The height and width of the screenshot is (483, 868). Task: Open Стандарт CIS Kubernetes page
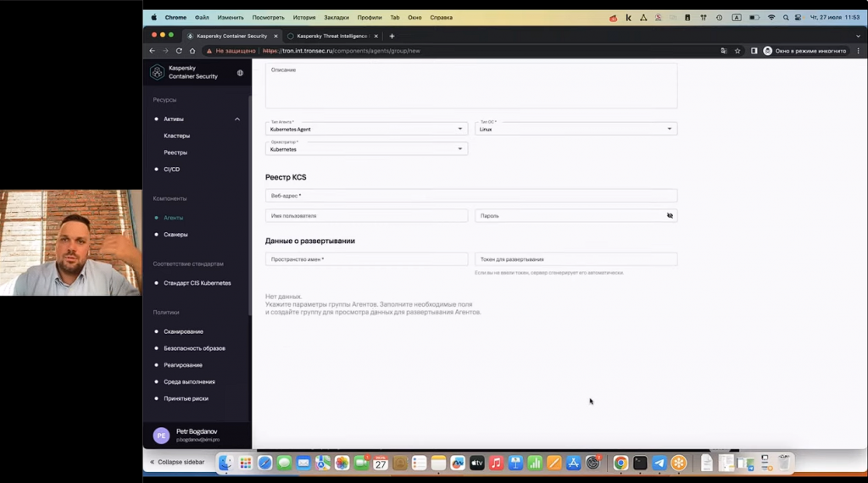[x=197, y=283]
